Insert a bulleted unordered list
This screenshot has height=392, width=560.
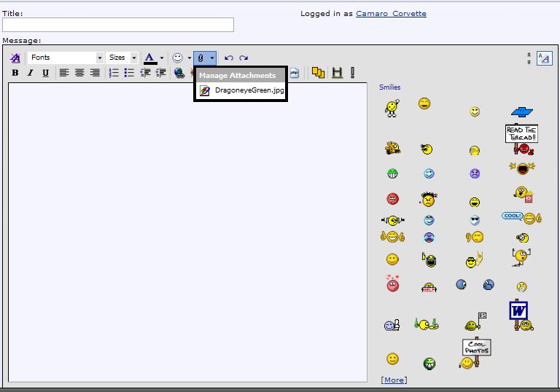tap(129, 73)
